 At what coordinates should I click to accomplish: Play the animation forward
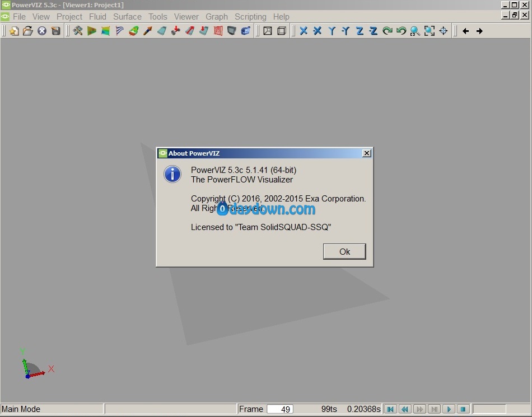(x=449, y=409)
